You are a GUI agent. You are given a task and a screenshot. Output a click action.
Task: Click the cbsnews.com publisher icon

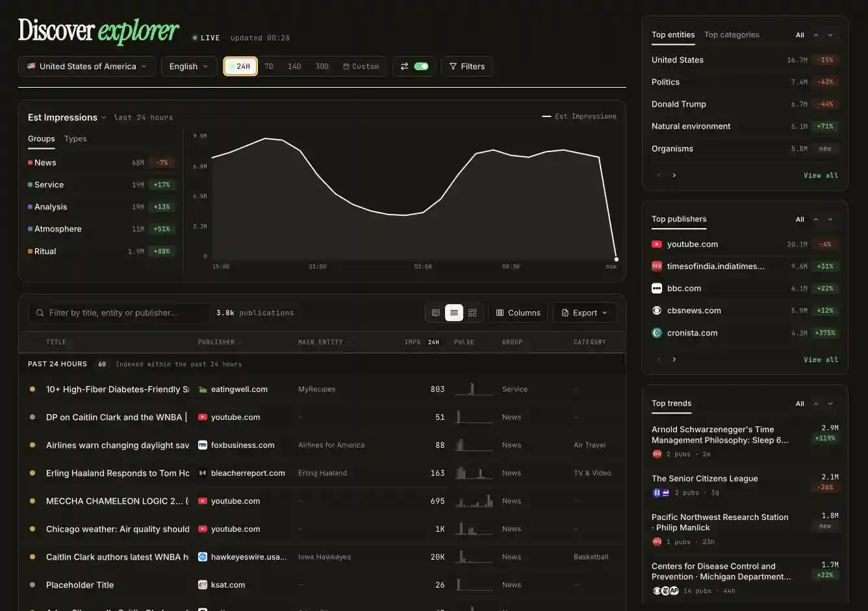click(657, 311)
